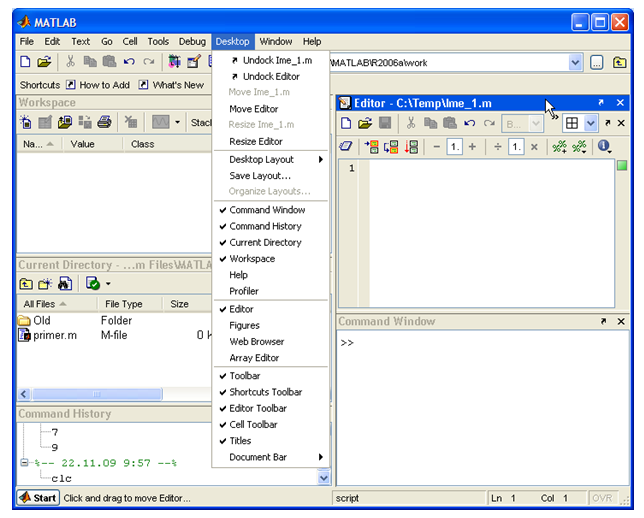Toggle Editor in Desktop menu

point(270,309)
